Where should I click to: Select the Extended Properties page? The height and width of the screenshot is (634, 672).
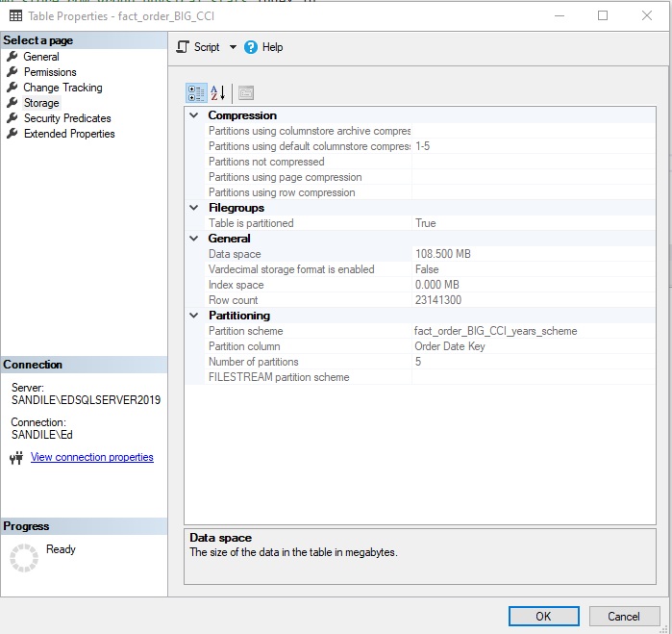click(x=69, y=134)
